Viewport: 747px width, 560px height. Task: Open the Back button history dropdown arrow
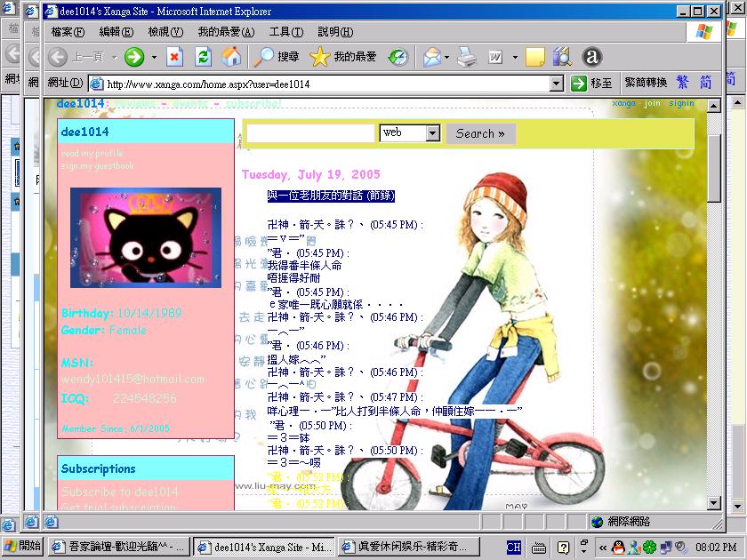pos(115,58)
